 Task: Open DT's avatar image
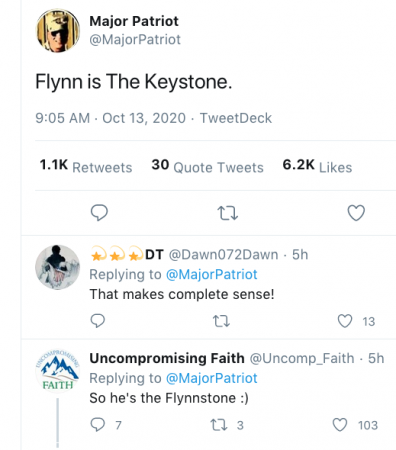click(58, 267)
